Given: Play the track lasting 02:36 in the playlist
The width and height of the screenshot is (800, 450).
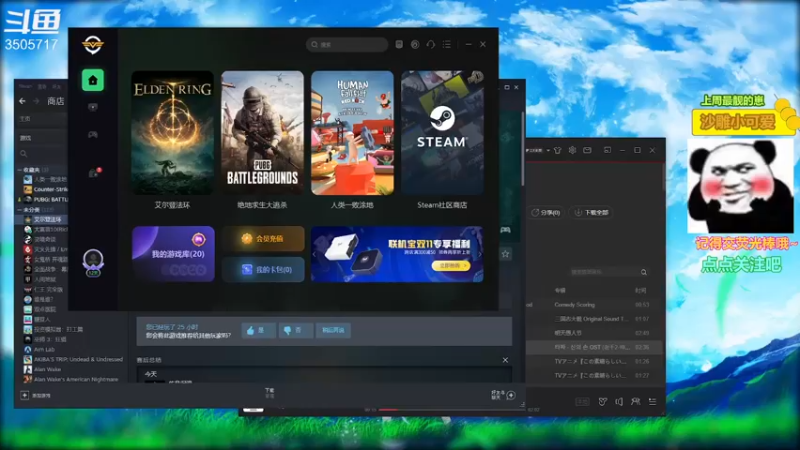Looking at the screenshot, I should [x=594, y=347].
